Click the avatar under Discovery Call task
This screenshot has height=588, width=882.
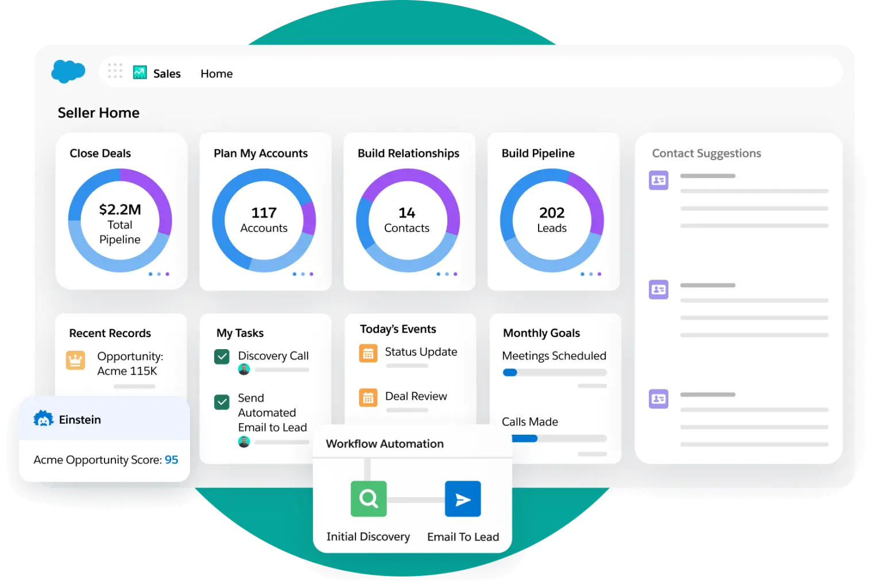point(244,370)
